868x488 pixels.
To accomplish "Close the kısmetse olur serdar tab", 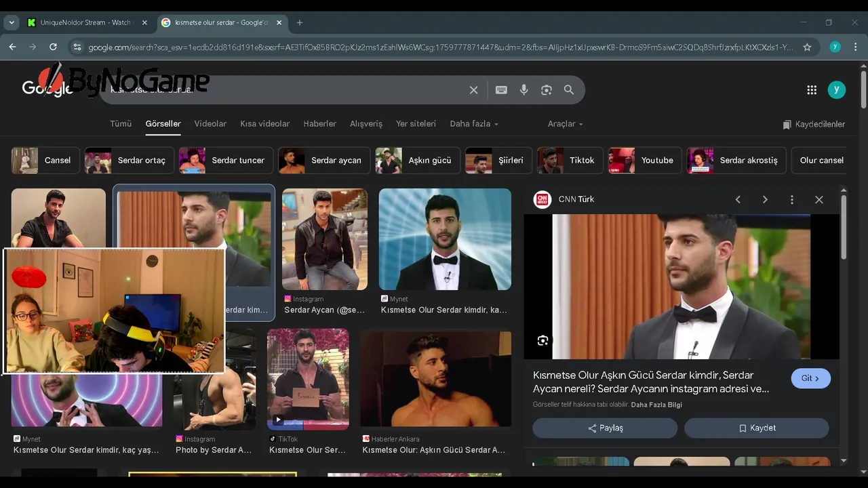I will 279,22.
